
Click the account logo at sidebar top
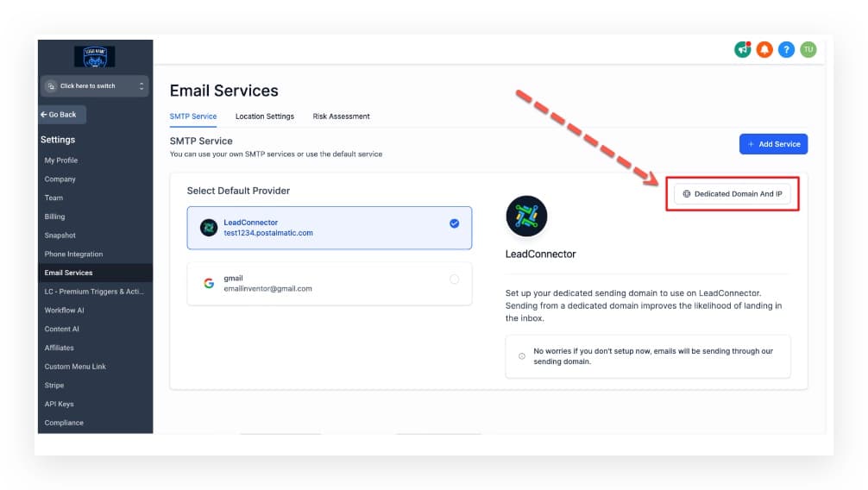(94, 57)
